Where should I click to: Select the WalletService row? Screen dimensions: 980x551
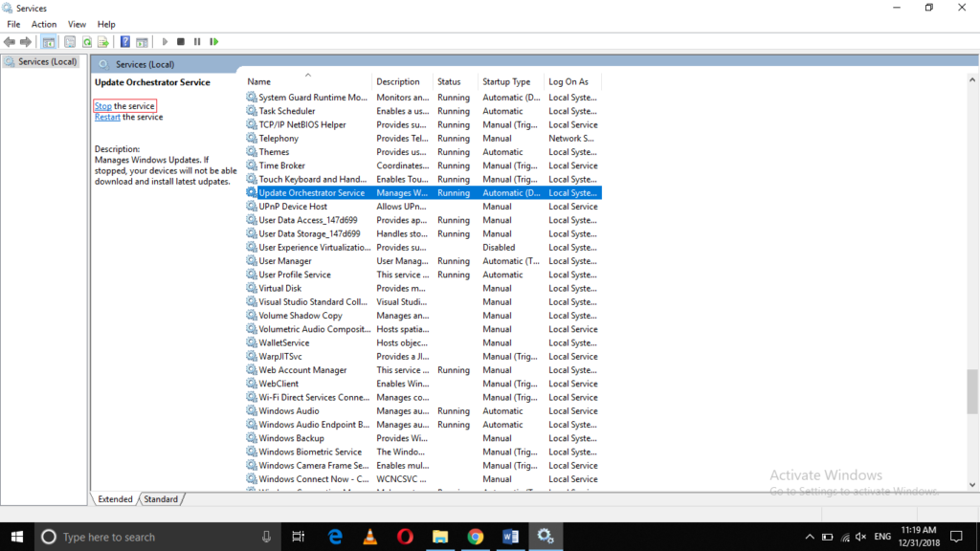423,343
